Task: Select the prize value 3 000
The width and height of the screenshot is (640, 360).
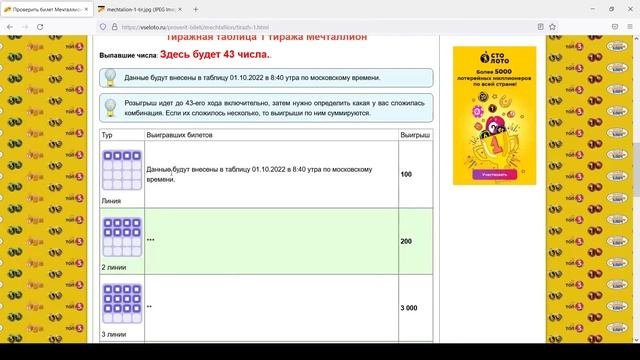Action: click(x=409, y=308)
